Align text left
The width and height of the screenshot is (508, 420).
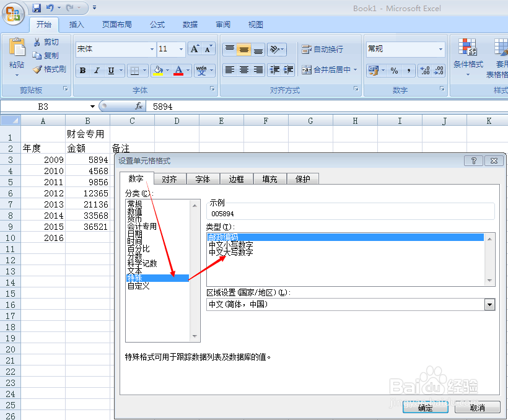[x=230, y=69]
